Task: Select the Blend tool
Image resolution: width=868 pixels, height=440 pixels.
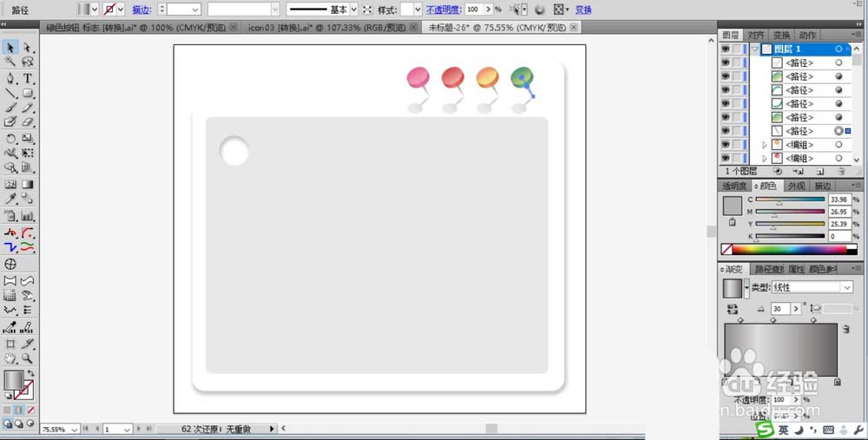Action: point(27,199)
